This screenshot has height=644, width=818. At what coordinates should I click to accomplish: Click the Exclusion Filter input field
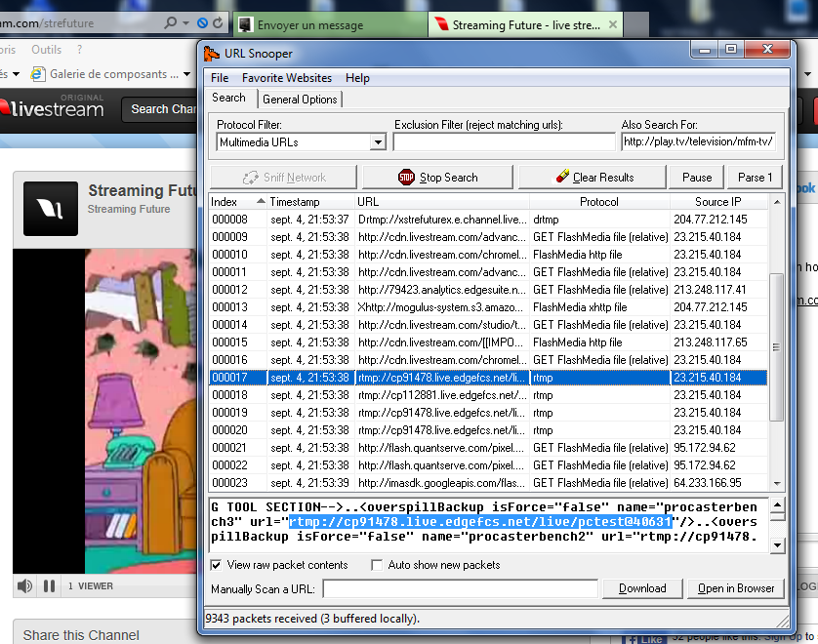click(x=504, y=141)
